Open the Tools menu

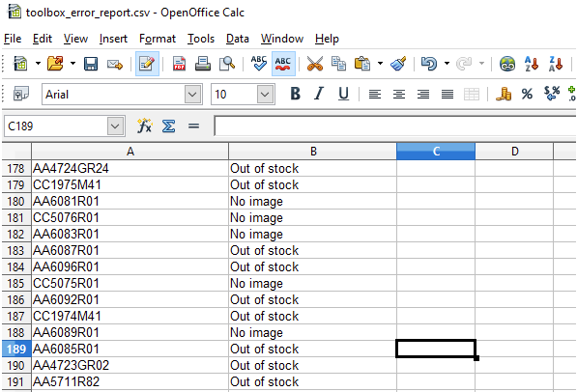click(x=201, y=39)
